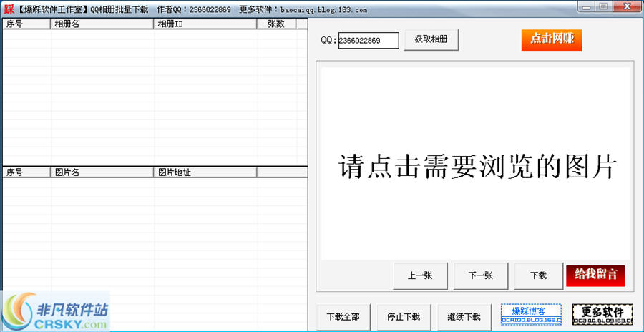Click the 获取相册 button

431,40
